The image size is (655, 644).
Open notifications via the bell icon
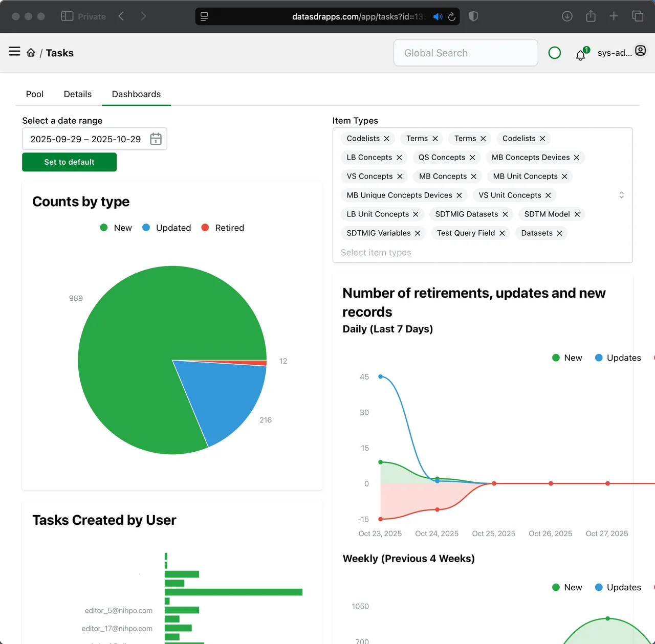click(581, 55)
